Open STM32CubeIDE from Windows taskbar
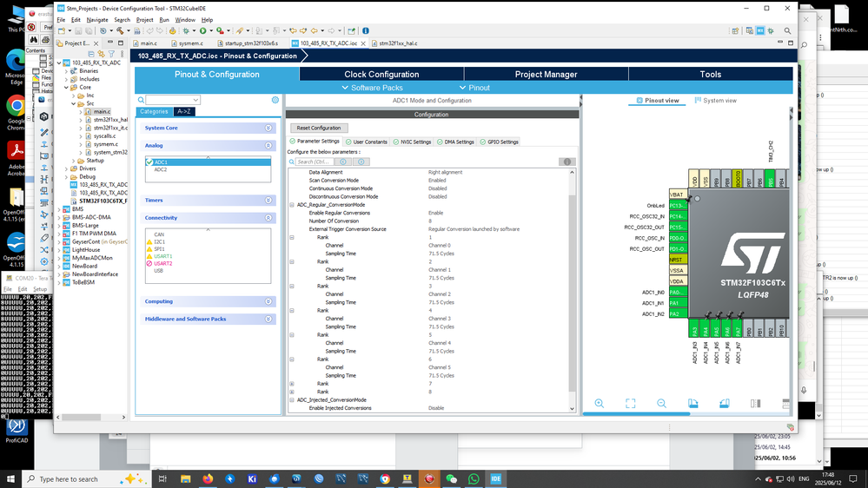The image size is (868, 488). pyautogui.click(x=495, y=478)
